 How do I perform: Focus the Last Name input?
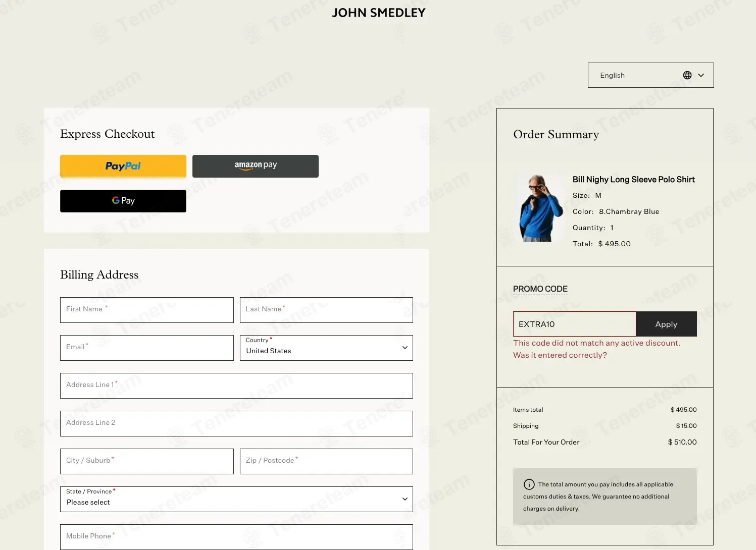pos(326,310)
